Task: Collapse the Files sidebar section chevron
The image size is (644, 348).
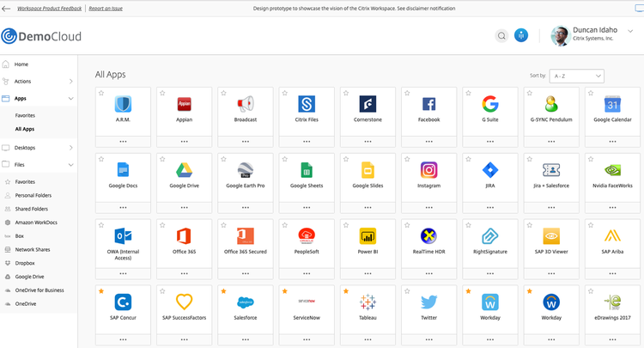Action: [71, 165]
